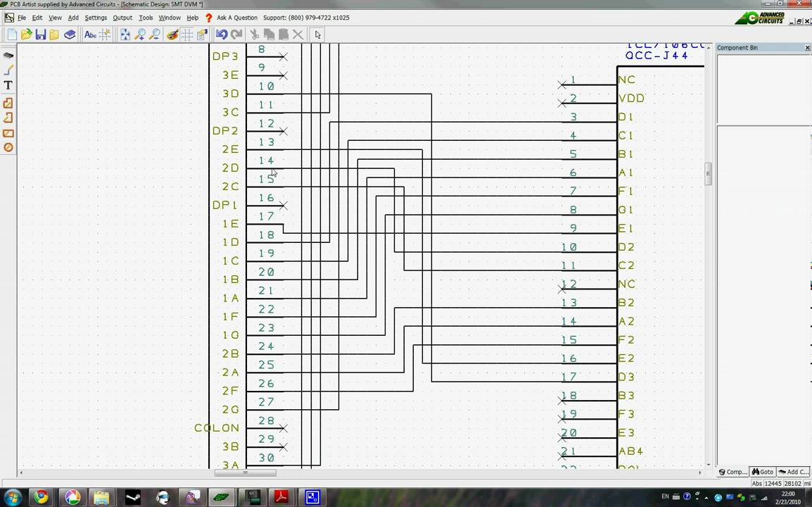
Task: Click the Zoom Out magnifier icon
Action: [x=154, y=35]
